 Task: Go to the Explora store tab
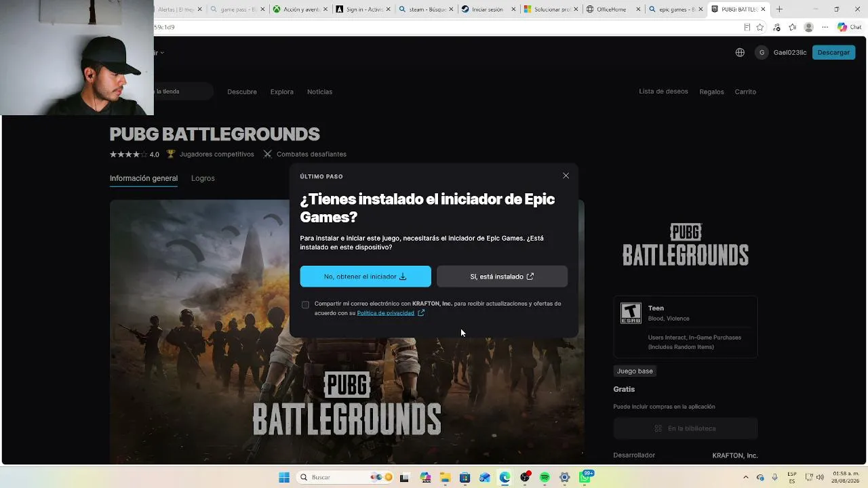[282, 91]
